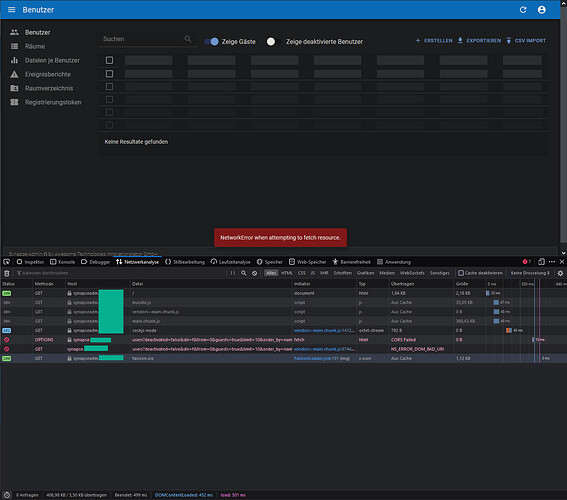Pause network recording in devtools

coord(233,273)
